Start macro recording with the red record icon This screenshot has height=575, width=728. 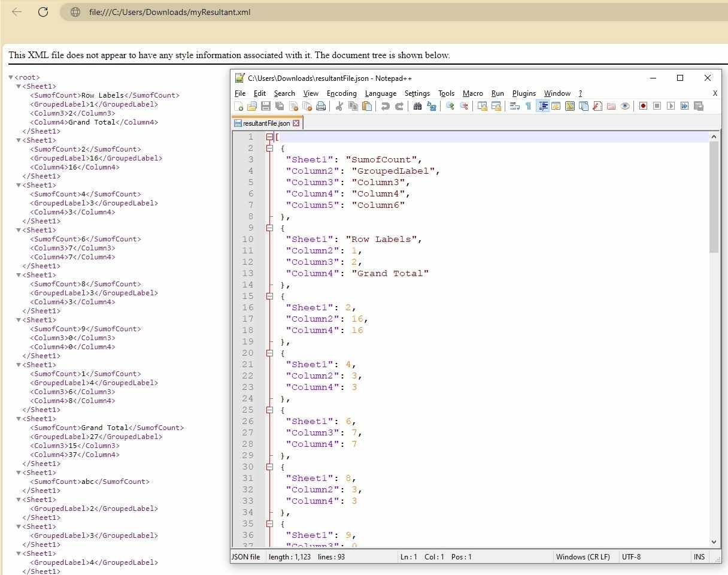click(x=643, y=107)
